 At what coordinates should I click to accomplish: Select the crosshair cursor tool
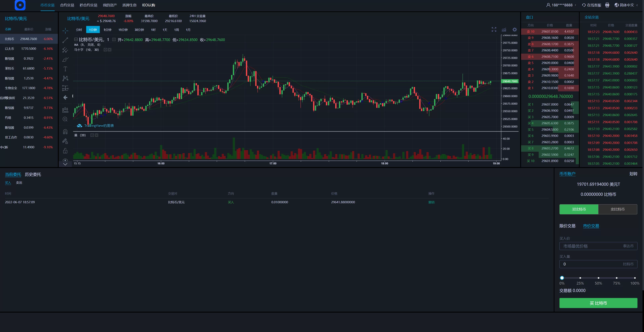point(65,31)
